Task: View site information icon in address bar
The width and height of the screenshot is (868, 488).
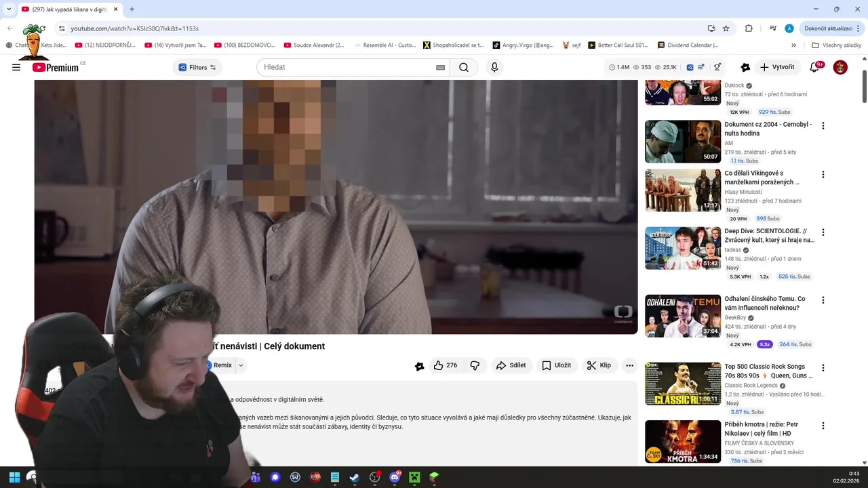Action: tap(62, 28)
